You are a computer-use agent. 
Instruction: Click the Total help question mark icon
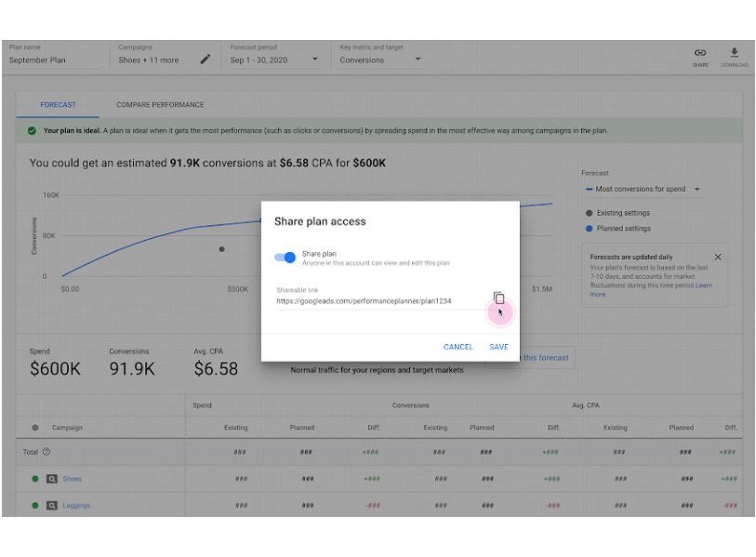[x=46, y=452]
